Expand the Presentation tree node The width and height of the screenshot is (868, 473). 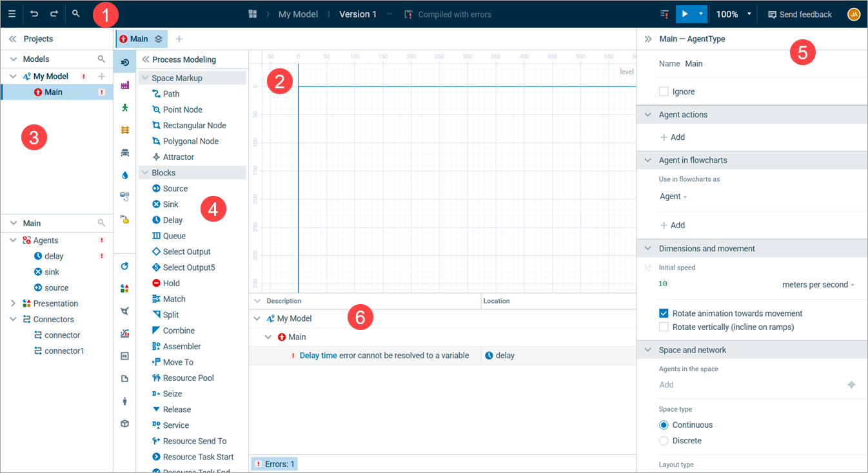coord(13,304)
